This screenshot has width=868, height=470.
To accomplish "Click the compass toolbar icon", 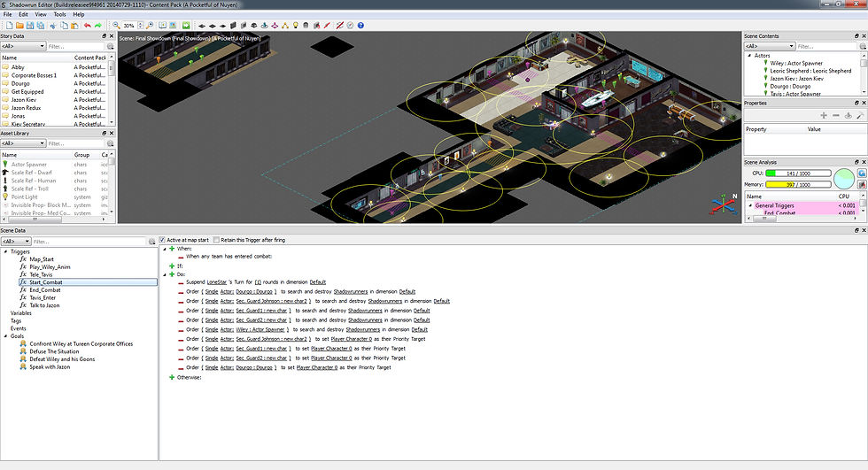I will pyautogui.click(x=350, y=26).
